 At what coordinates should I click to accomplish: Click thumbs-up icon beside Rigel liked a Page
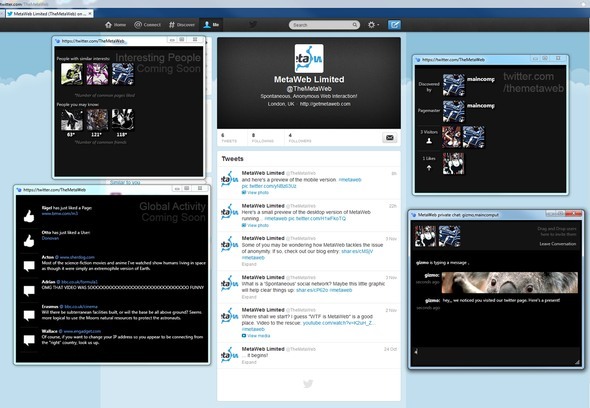click(x=29, y=216)
